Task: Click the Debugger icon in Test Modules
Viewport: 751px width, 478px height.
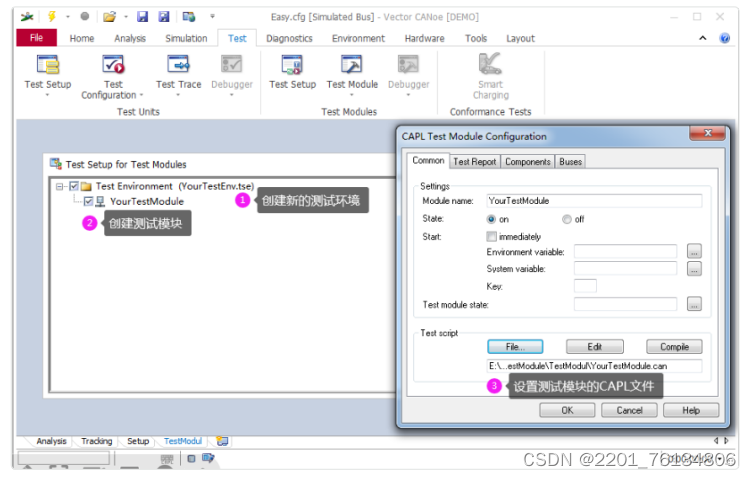Action: coord(409,64)
